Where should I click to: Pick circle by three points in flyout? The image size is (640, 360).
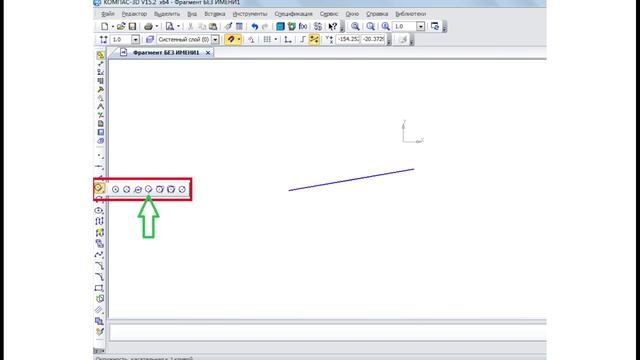(127, 189)
